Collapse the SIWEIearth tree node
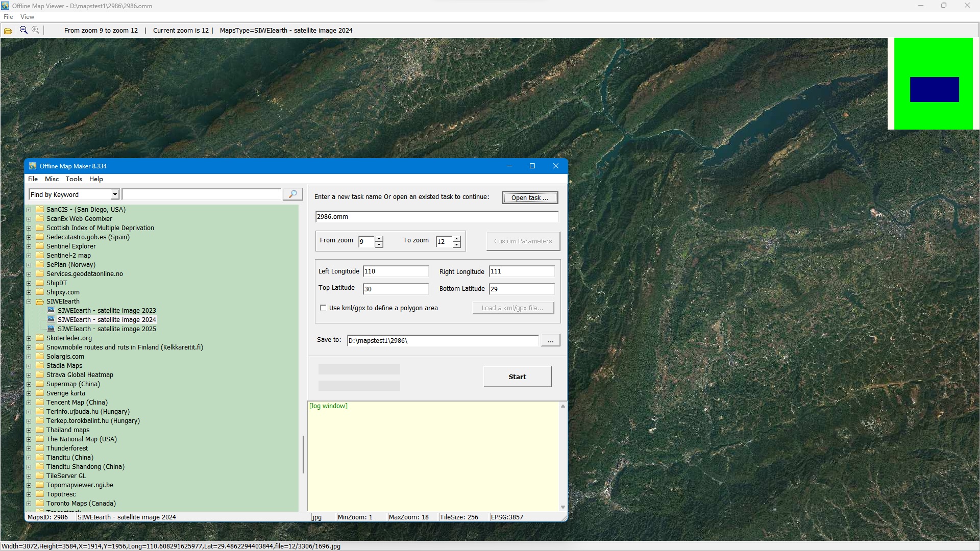The height and width of the screenshot is (551, 980). pos(29,302)
